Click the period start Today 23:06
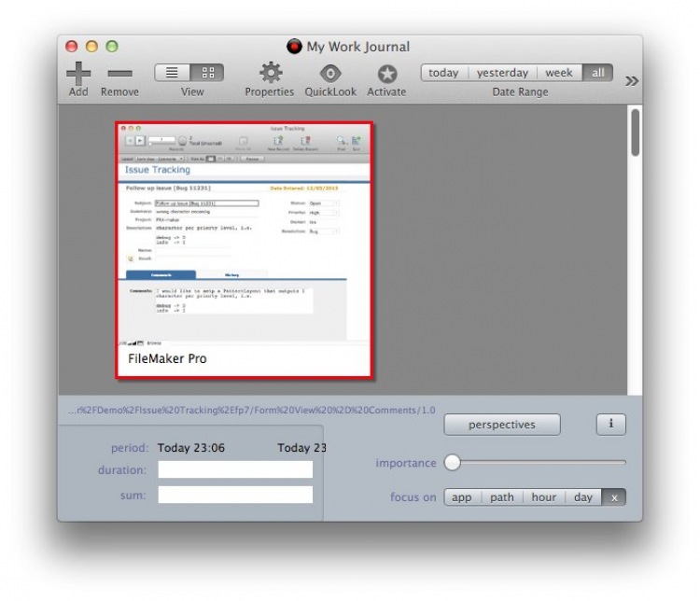 (191, 448)
